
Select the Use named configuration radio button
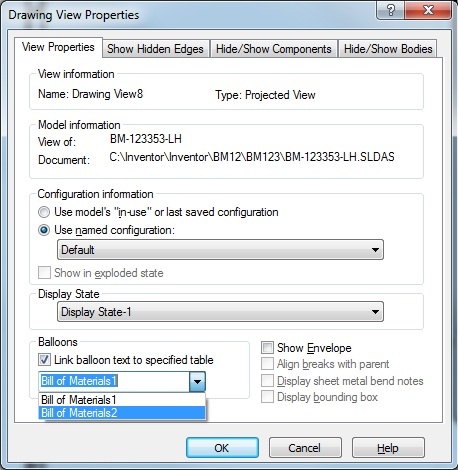44,230
